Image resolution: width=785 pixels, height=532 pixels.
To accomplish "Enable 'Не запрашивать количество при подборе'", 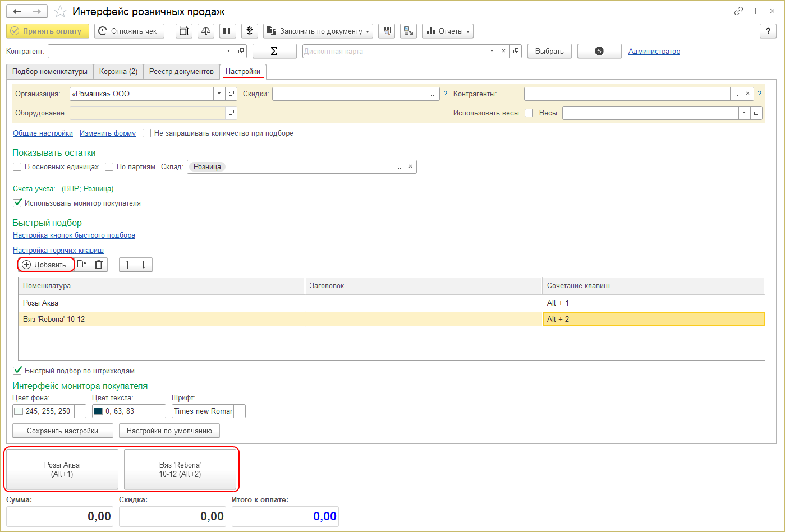I will tap(147, 133).
